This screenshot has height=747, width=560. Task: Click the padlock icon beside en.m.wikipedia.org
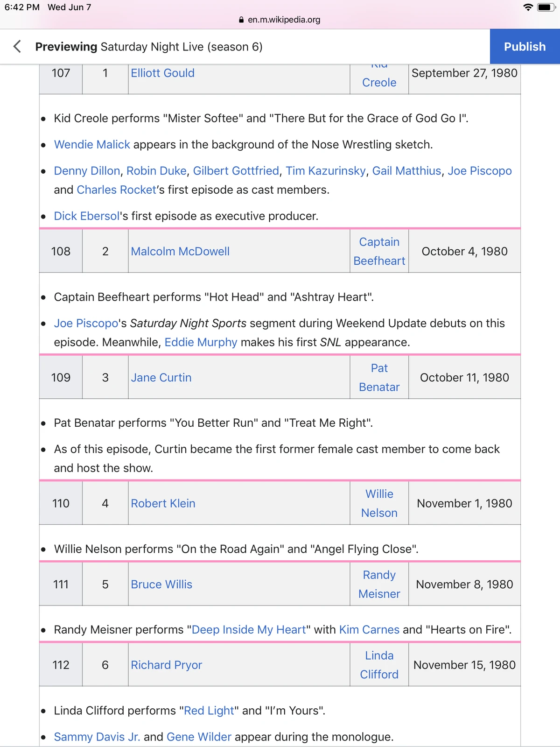click(x=241, y=20)
